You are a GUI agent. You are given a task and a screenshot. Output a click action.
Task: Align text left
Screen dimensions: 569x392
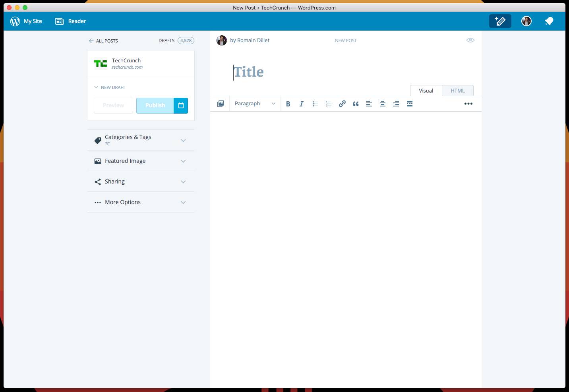(369, 104)
